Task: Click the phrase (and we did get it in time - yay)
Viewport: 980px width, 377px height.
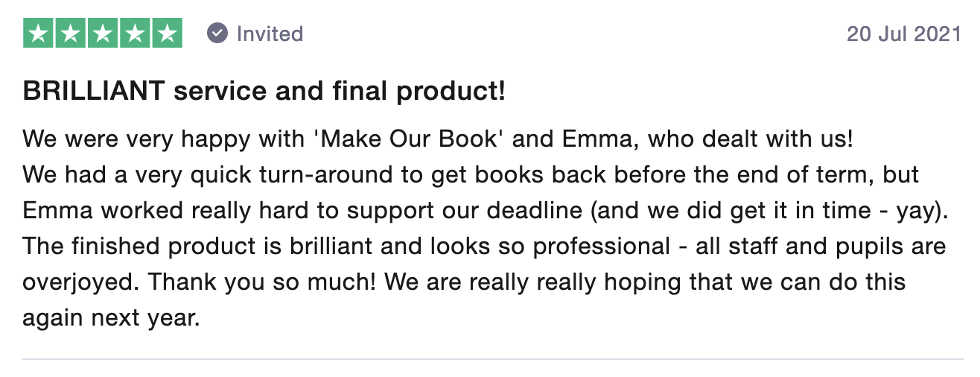Action: point(769,212)
